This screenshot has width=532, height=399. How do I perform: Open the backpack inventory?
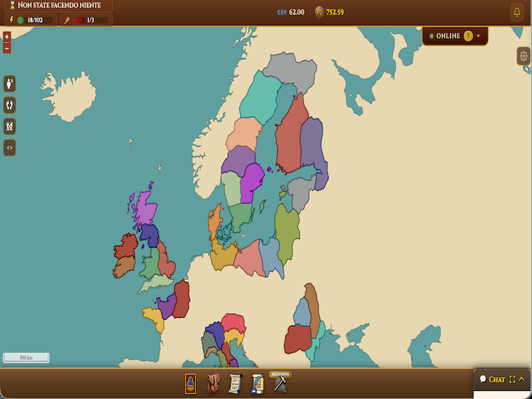tap(213, 382)
